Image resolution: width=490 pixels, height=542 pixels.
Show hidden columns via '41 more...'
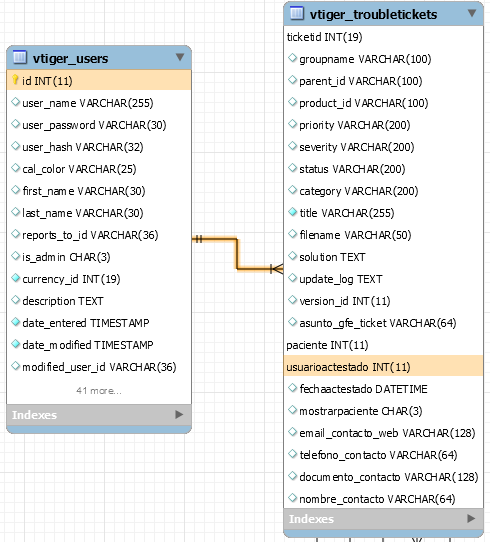[x=99, y=391]
